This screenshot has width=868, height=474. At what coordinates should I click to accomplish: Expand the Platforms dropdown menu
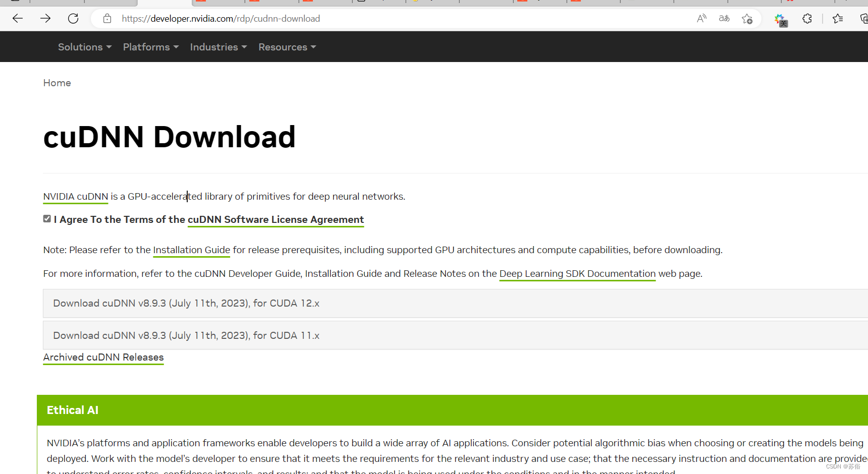(x=150, y=46)
